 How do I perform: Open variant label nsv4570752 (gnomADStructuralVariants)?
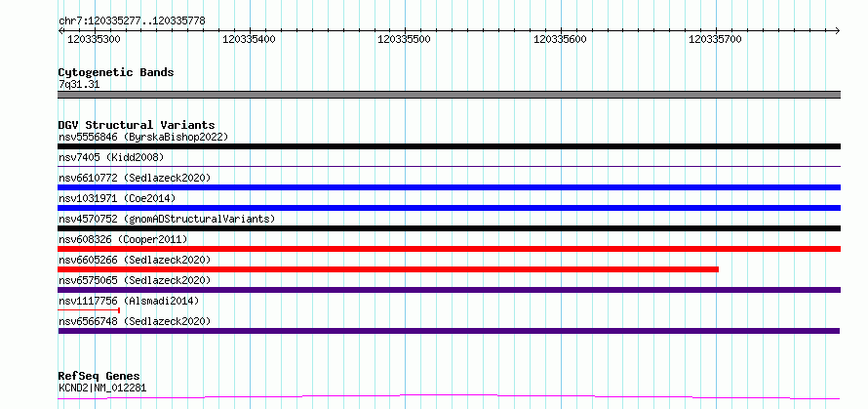[x=167, y=219]
